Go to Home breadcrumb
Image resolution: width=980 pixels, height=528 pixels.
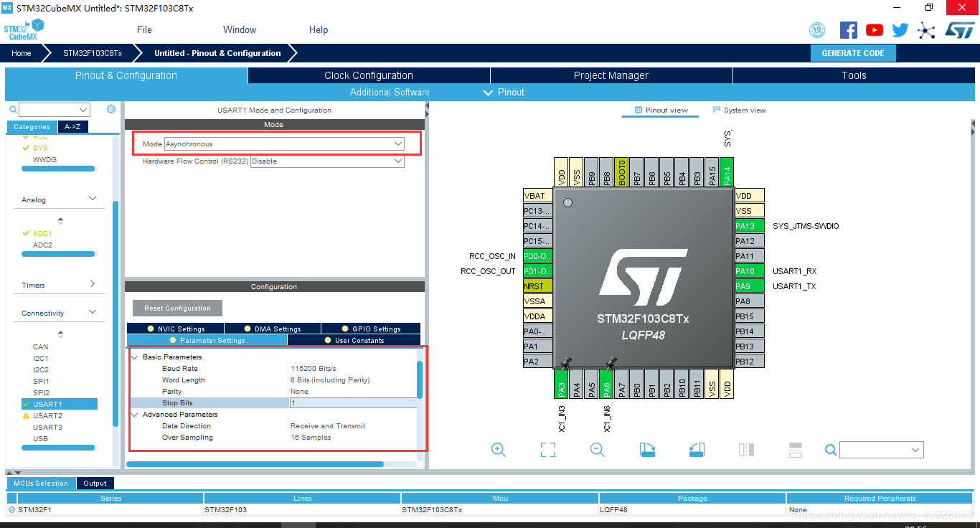pos(22,53)
